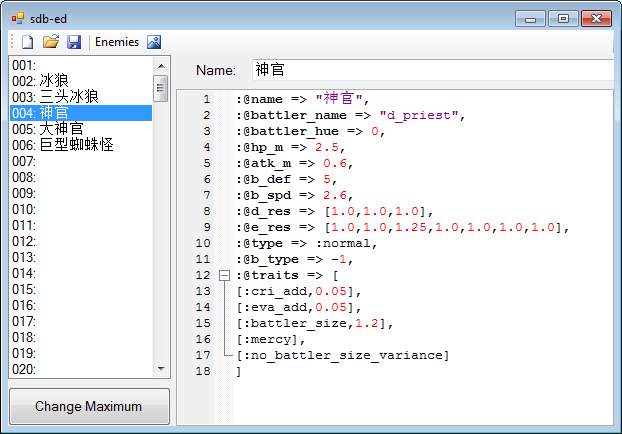The image size is (622, 434).
Task: Click the sdb-ed application title icon
Action: 18,18
